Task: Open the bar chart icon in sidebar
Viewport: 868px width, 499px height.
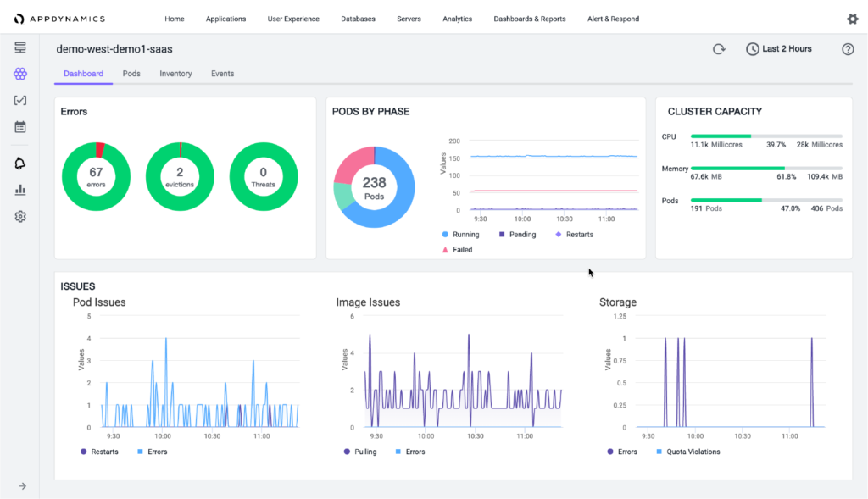Action: (20, 190)
